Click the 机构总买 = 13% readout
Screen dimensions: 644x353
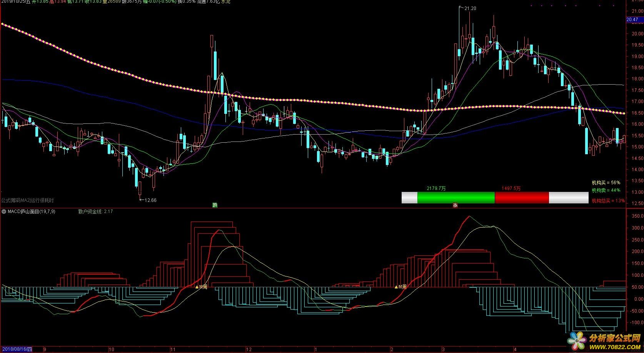pos(608,201)
